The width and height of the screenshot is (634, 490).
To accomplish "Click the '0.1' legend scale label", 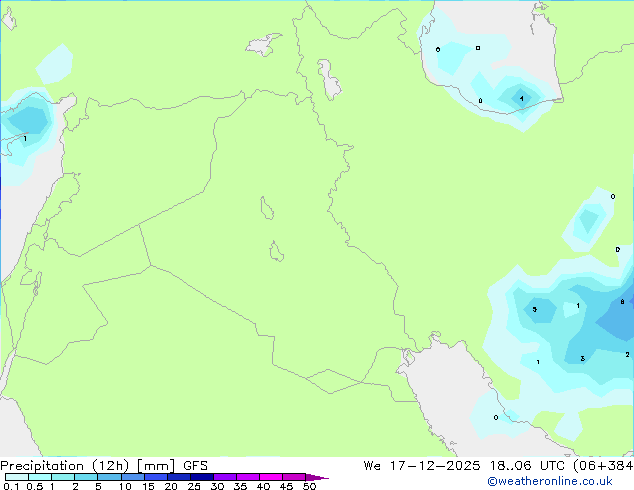I will (11, 486).
